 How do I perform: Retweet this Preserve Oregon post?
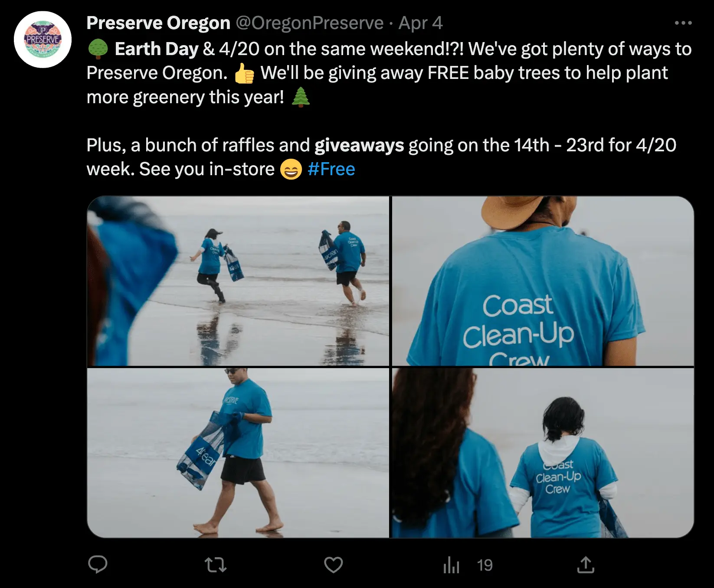[216, 565]
